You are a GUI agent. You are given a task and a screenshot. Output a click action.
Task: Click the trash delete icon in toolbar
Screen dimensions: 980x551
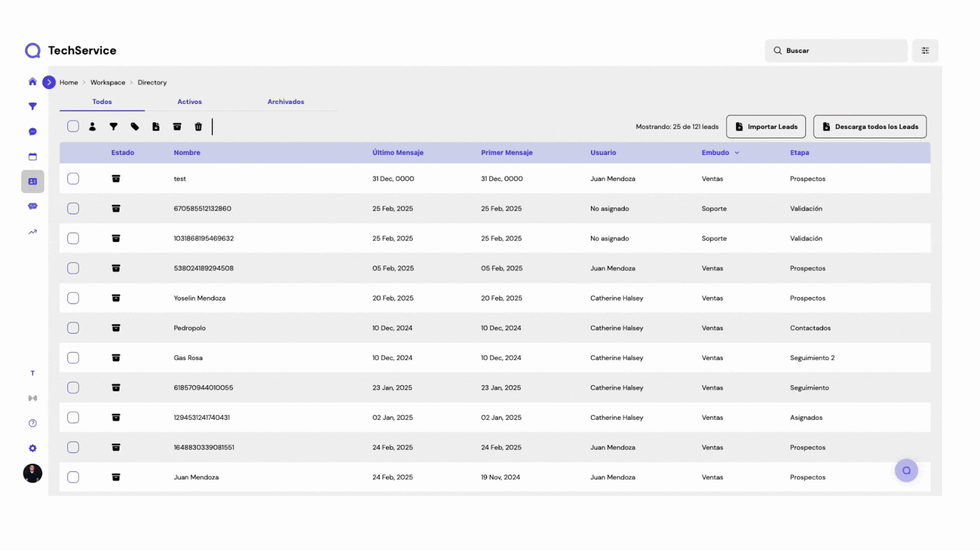pyautogui.click(x=198, y=127)
